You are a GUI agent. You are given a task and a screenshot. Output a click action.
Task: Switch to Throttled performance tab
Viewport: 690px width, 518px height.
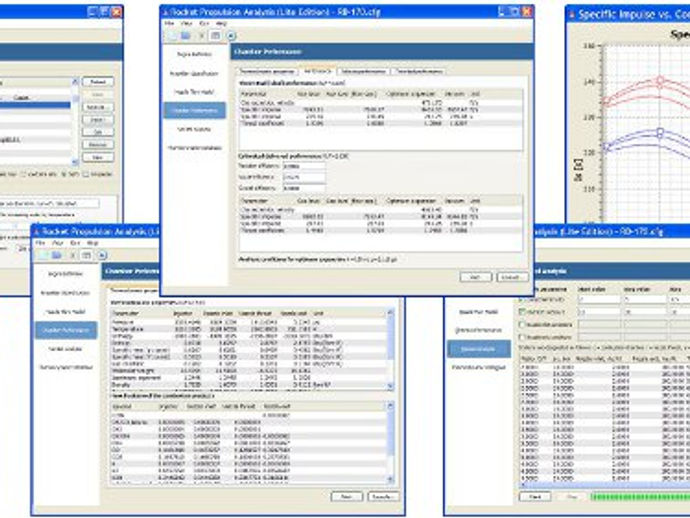[x=419, y=71]
